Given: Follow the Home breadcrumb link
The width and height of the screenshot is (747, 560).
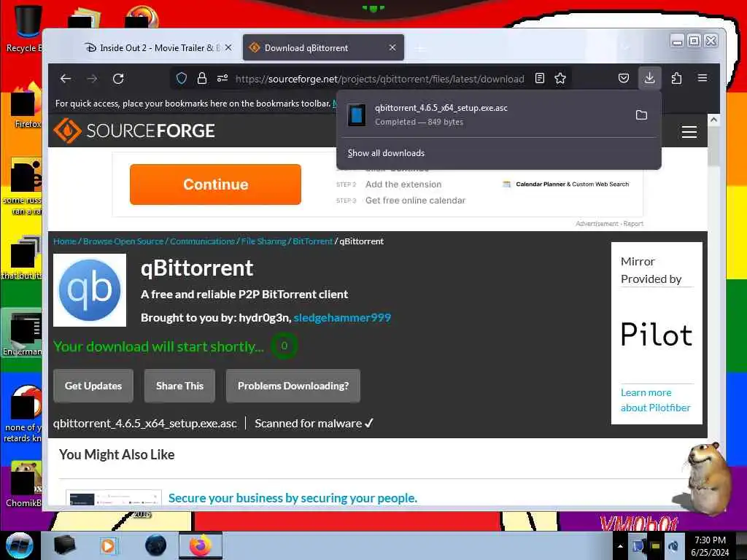Looking at the screenshot, I should tap(65, 241).
